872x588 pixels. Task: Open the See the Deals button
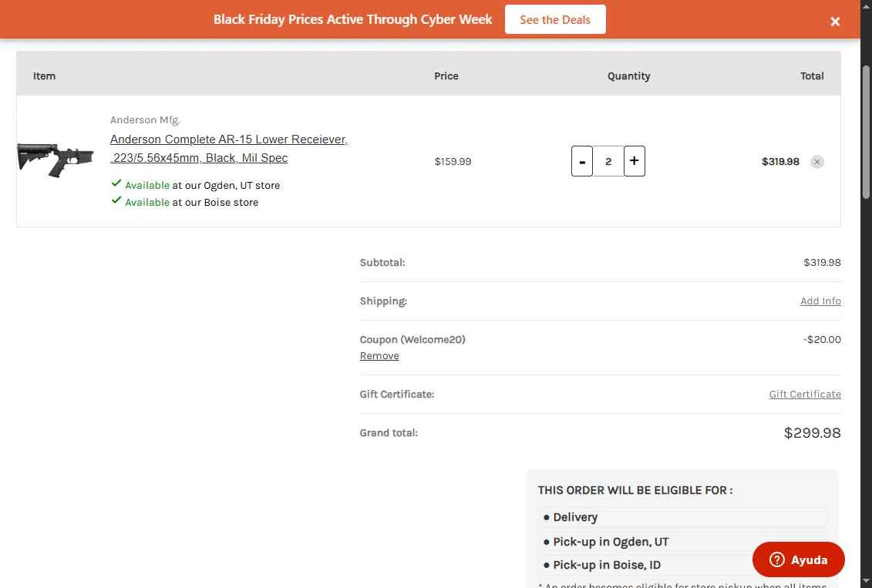(x=555, y=19)
